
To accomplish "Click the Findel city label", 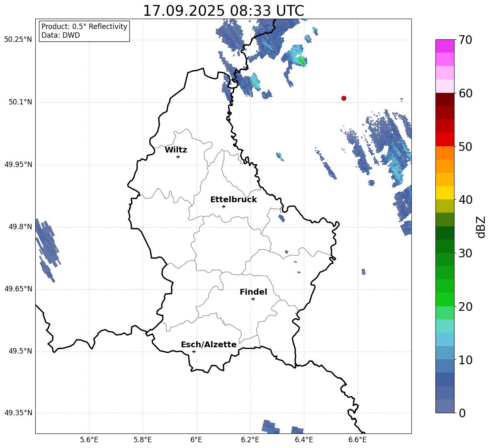I will click(253, 292).
